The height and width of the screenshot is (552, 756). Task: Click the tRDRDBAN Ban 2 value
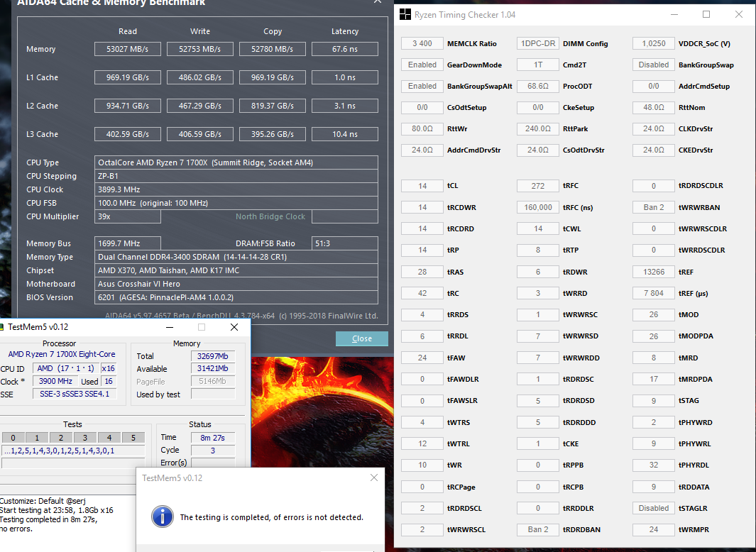tap(538, 529)
